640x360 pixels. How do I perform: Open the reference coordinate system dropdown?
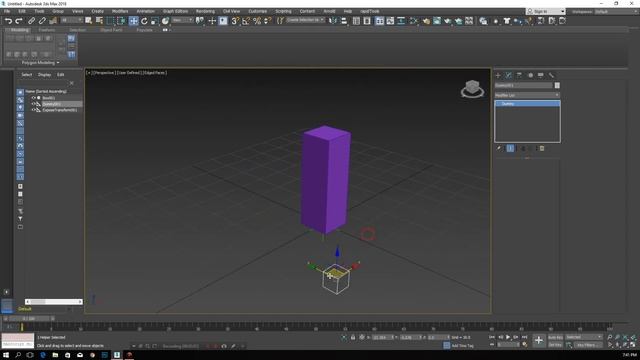click(x=182, y=20)
